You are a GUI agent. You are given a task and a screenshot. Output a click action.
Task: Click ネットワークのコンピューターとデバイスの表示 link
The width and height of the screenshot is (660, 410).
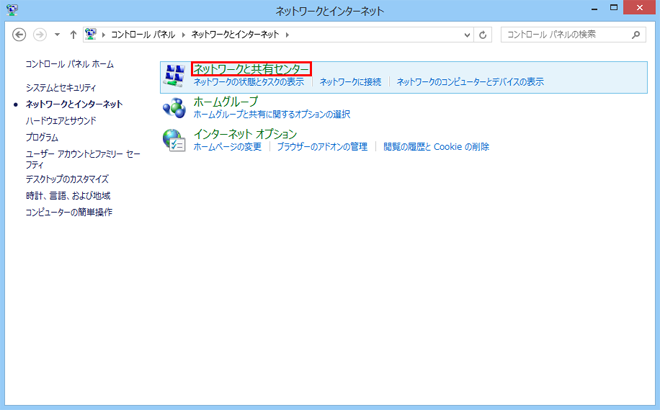coord(470,82)
